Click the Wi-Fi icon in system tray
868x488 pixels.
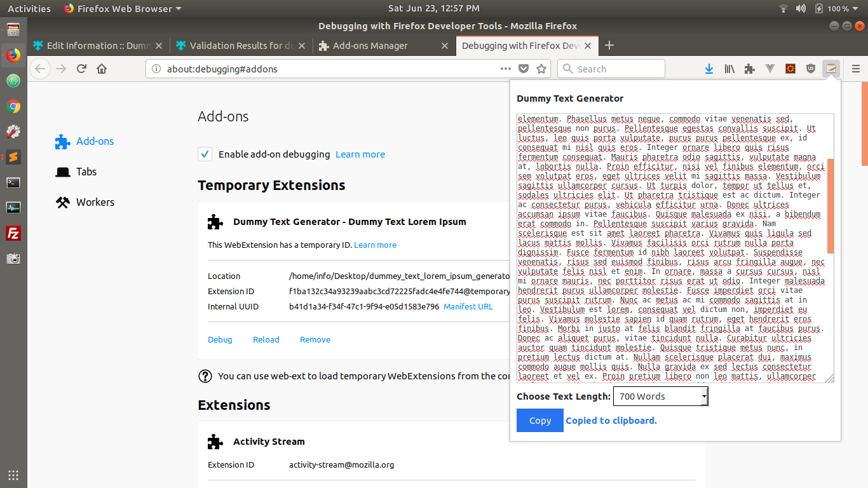point(783,8)
